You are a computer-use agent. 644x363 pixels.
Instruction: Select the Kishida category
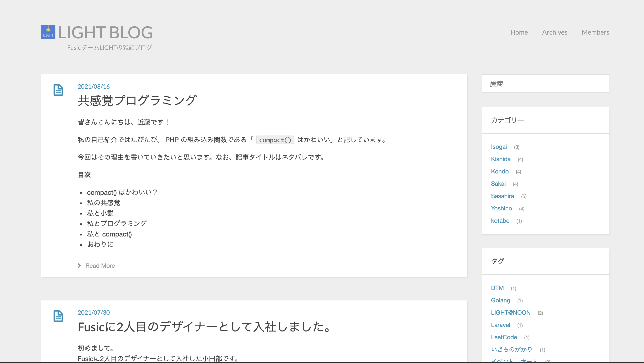point(501,159)
